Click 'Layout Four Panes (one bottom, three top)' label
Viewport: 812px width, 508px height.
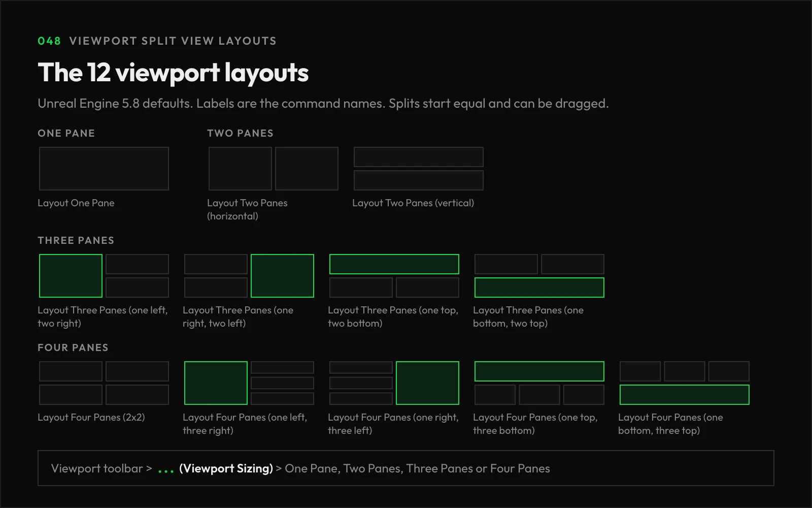tap(670, 424)
